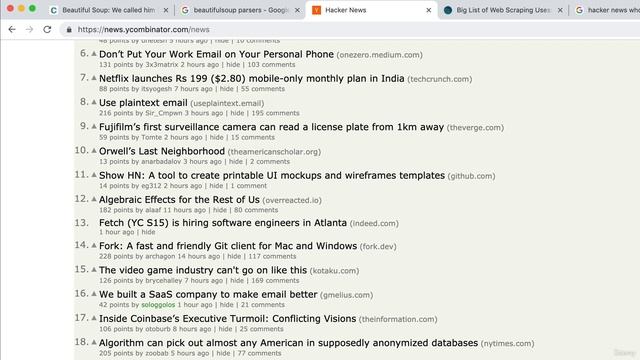Upvote the Netflix India plan story

(94, 78)
